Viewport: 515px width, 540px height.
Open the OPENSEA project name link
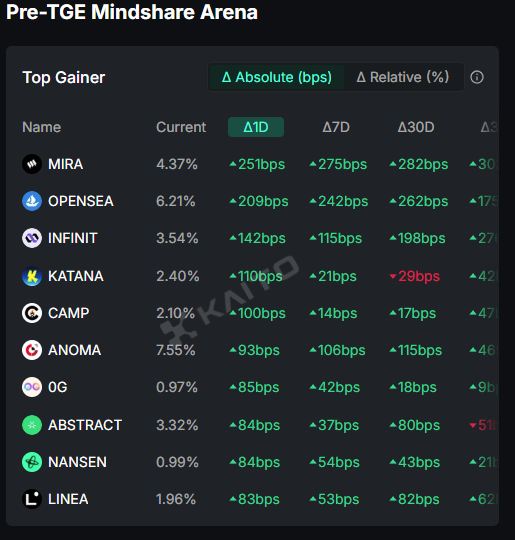pyautogui.click(x=81, y=201)
